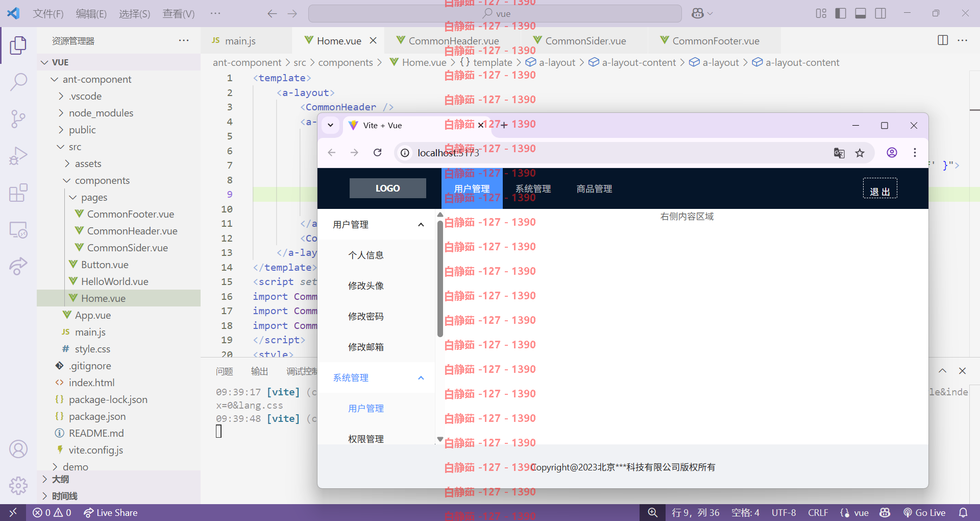Click Go Live in the status bar
The height and width of the screenshot is (521, 980).
(x=924, y=512)
